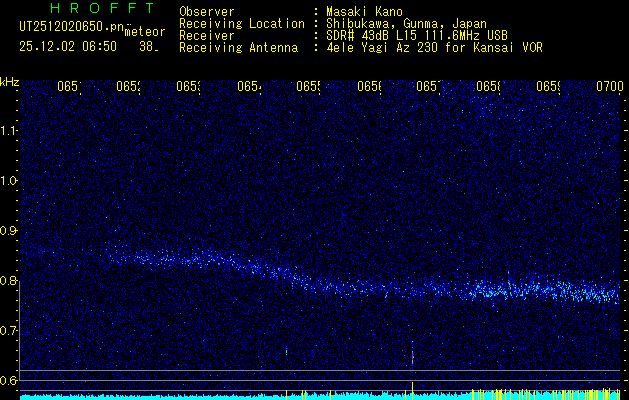Click the small green echo marker
The height and width of the screenshot is (400, 629).
click(x=286, y=351)
